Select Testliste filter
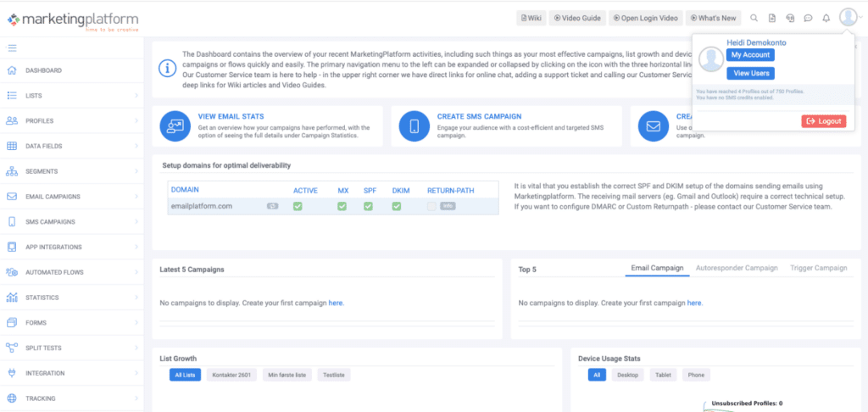 [x=334, y=375]
